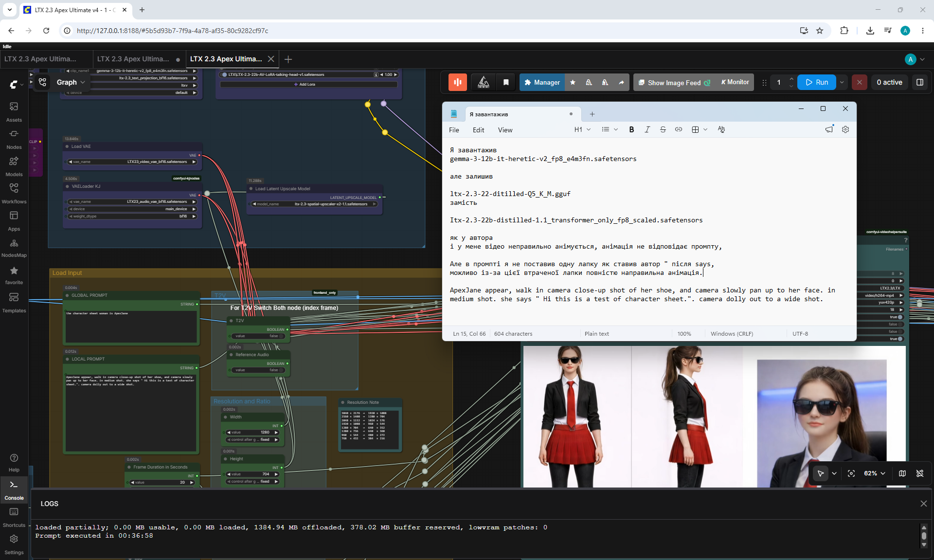Apply italic formatting in Notepad
This screenshot has height=560, width=934.
pos(647,129)
